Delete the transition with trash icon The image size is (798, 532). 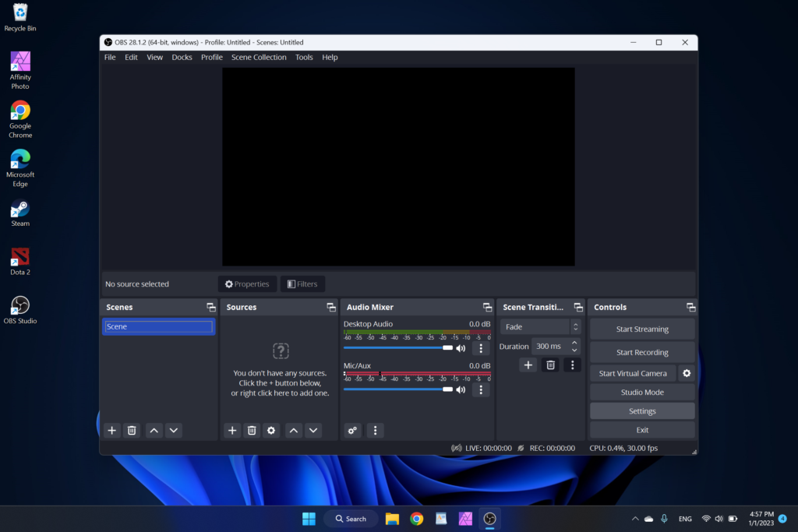[550, 365]
